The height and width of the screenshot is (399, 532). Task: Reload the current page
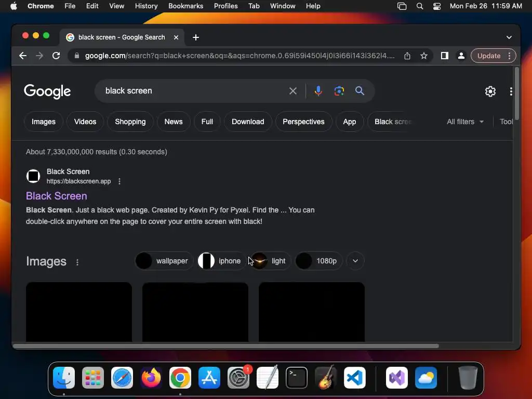pyautogui.click(x=56, y=56)
